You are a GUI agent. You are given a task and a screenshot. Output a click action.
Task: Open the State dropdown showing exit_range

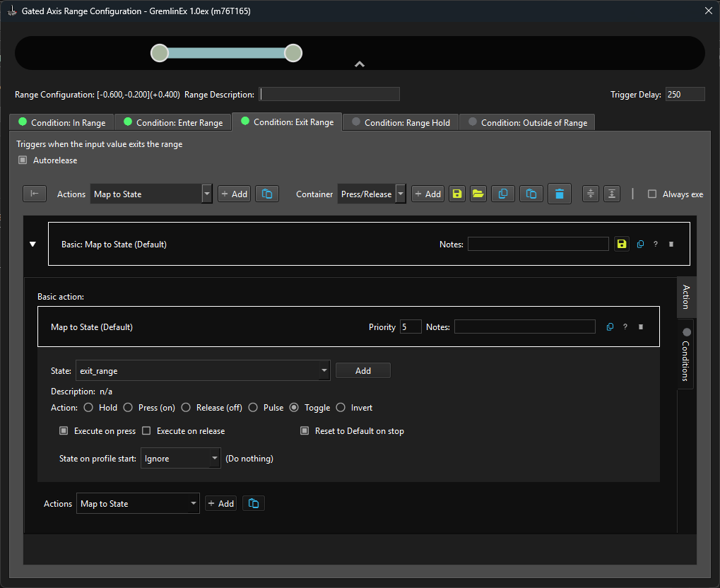(202, 370)
